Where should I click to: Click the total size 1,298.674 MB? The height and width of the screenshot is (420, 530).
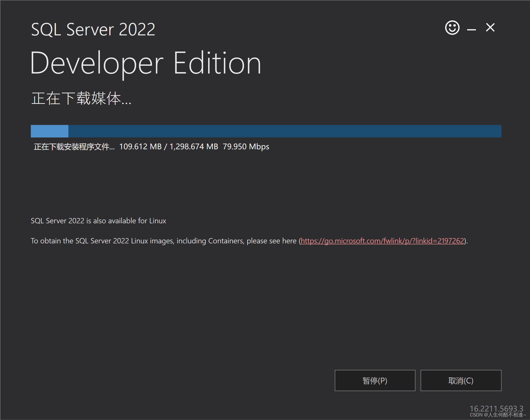pos(194,147)
